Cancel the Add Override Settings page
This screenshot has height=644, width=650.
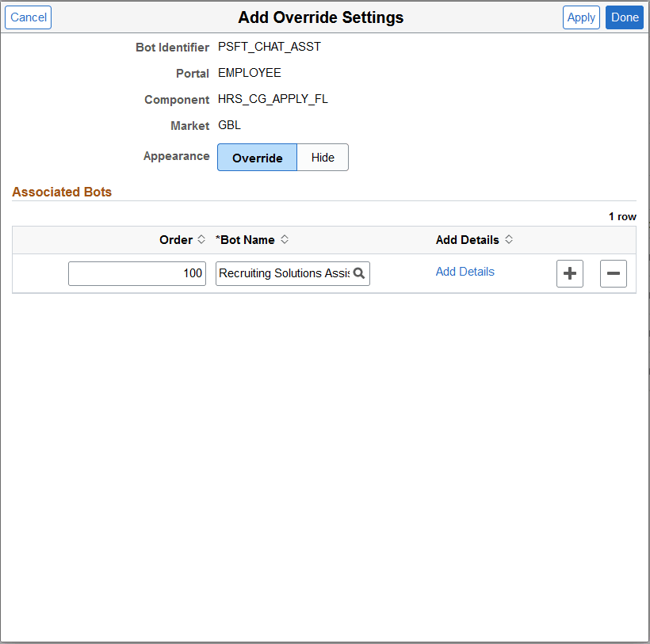coord(28,17)
